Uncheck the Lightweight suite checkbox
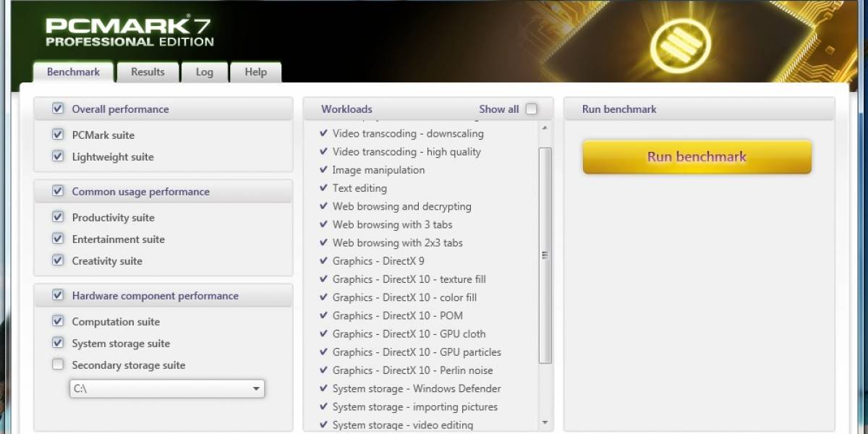The height and width of the screenshot is (434, 868). click(x=58, y=157)
